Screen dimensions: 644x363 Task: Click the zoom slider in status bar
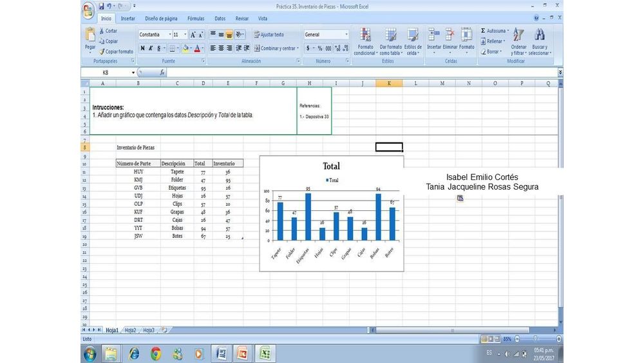point(535,338)
